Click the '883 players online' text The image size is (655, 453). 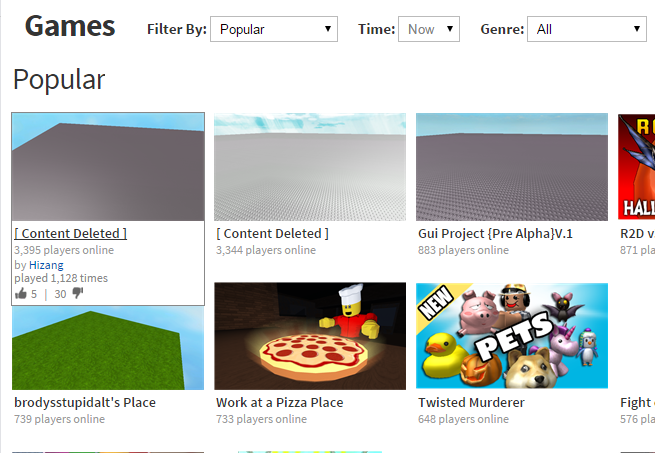click(x=463, y=250)
